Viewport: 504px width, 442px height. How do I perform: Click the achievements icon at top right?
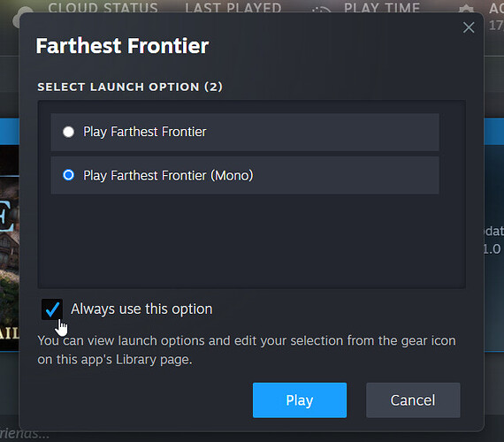point(466,9)
